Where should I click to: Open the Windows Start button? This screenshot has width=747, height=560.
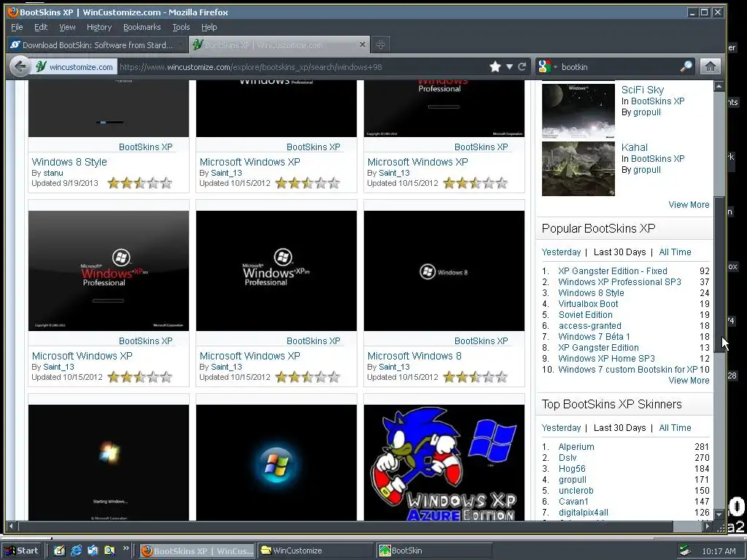click(x=21, y=551)
